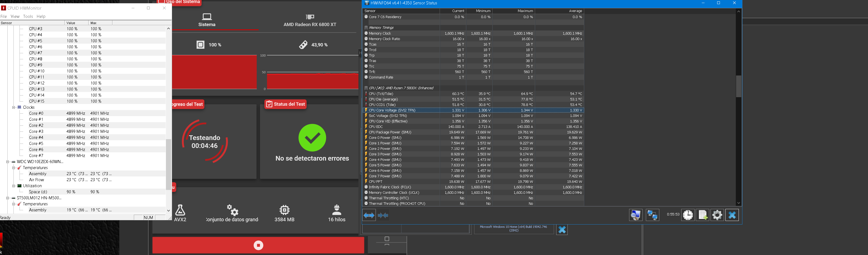The height and width of the screenshot is (255, 868).
Task: Select the Air Flow row in HWMonitor
Action: [x=83, y=180]
